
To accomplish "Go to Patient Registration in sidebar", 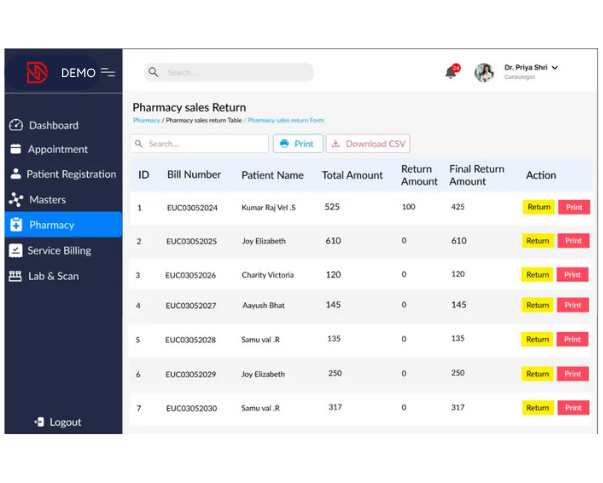I will click(x=70, y=174).
